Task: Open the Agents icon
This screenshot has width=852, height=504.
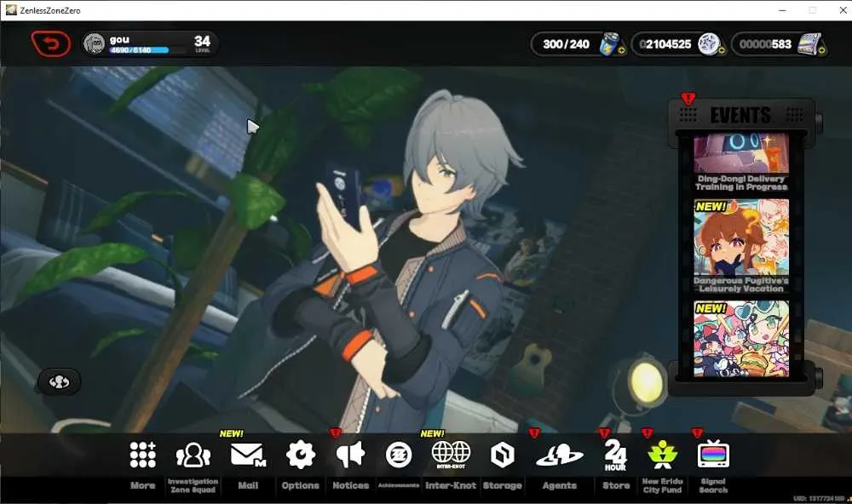Action: (x=560, y=455)
